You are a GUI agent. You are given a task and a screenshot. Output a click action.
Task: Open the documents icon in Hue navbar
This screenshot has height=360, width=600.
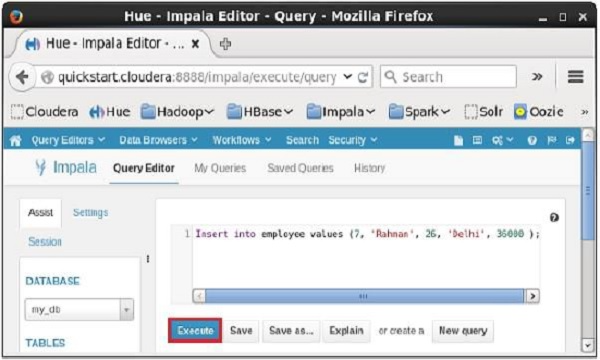pyautogui.click(x=458, y=140)
